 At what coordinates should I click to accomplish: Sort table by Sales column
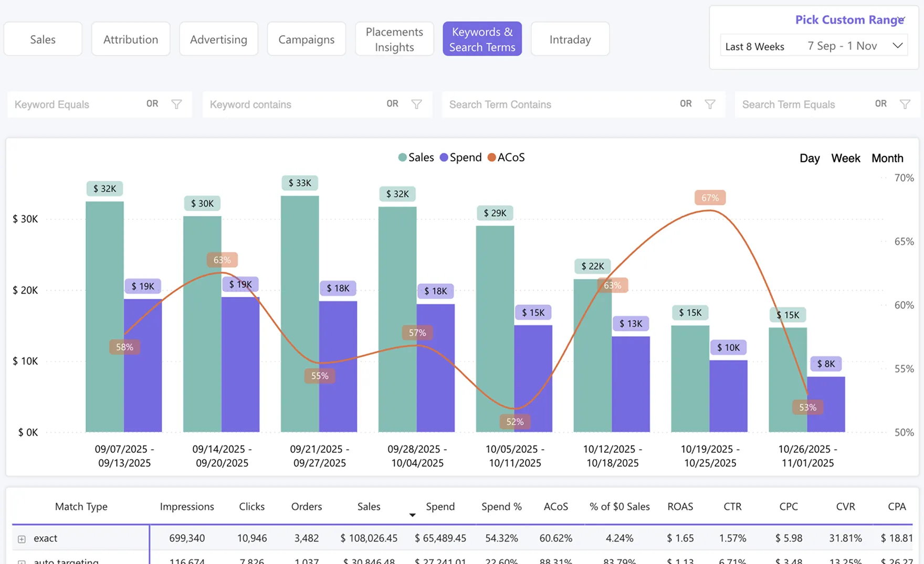369,507
